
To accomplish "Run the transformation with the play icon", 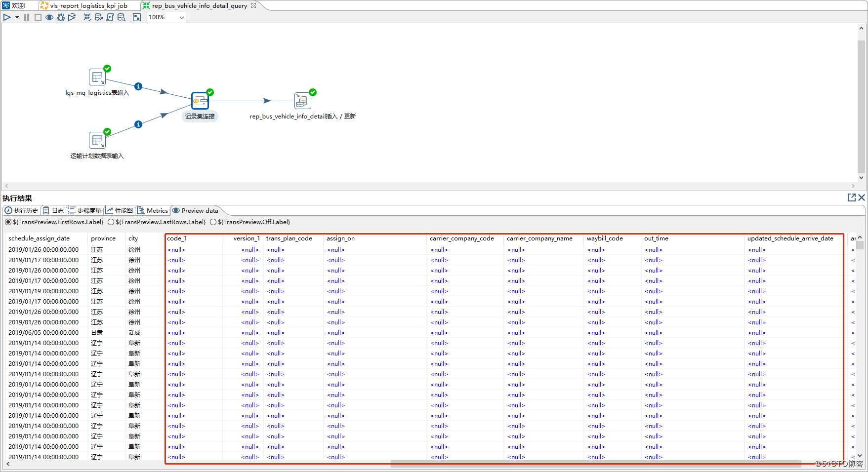I will point(7,17).
